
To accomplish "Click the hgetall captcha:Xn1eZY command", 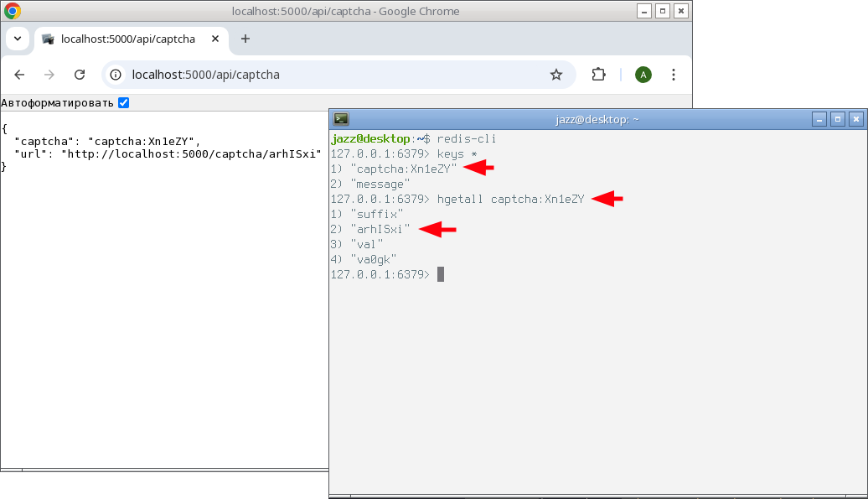I will pyautogui.click(x=510, y=199).
